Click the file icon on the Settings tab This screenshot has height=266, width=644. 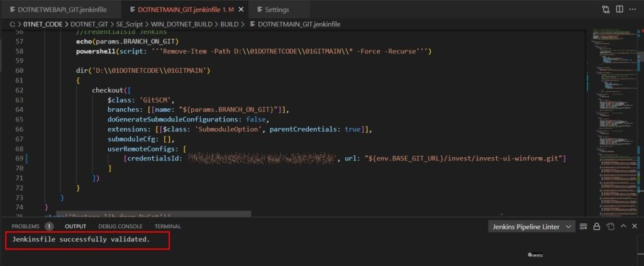260,9
